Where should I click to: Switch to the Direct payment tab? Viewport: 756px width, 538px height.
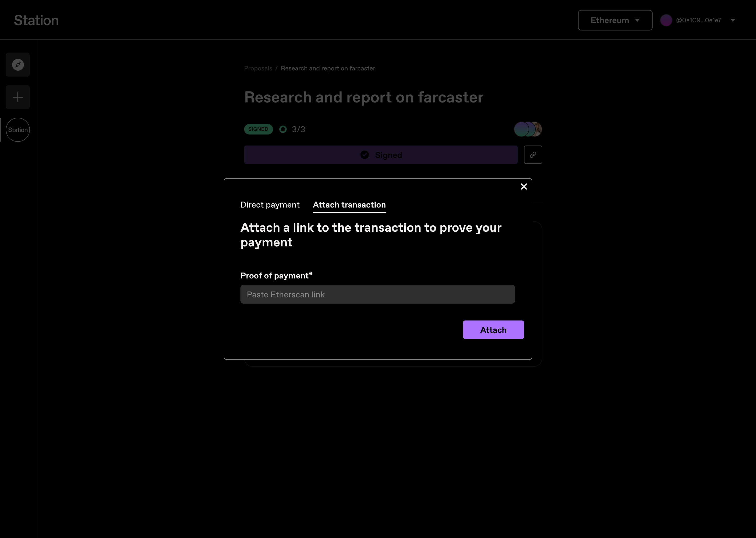click(x=270, y=205)
